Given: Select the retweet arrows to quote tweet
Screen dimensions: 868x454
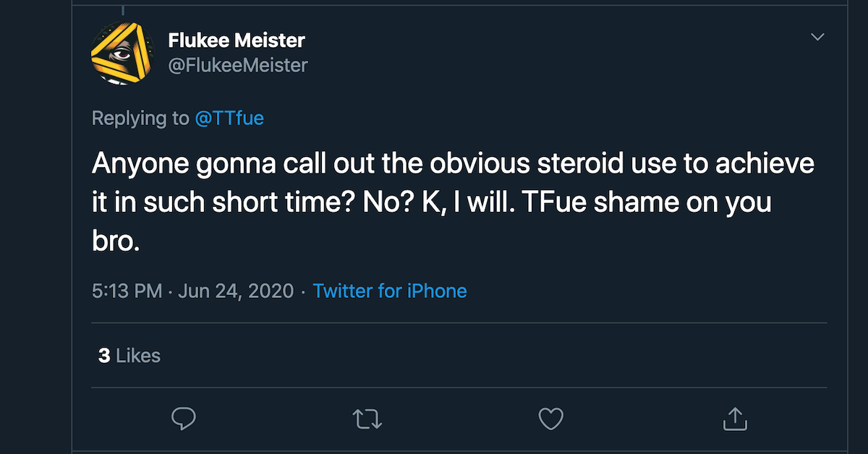Looking at the screenshot, I should click(x=367, y=418).
